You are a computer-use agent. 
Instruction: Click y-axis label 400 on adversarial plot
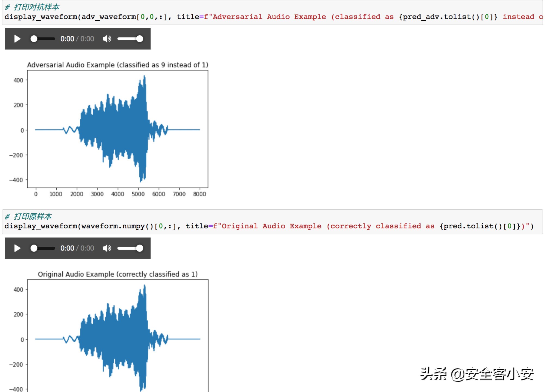point(18,80)
